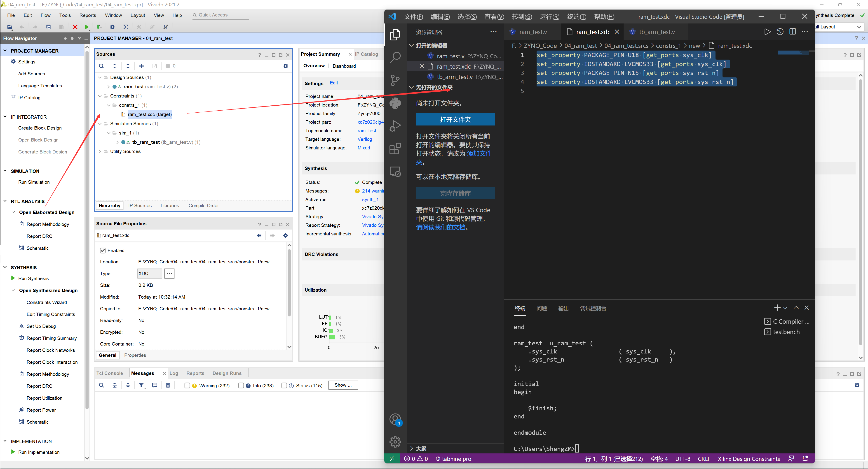Run the ram_test.xdc file with the play button
Image resolution: width=868 pixels, height=469 pixels.
point(767,31)
